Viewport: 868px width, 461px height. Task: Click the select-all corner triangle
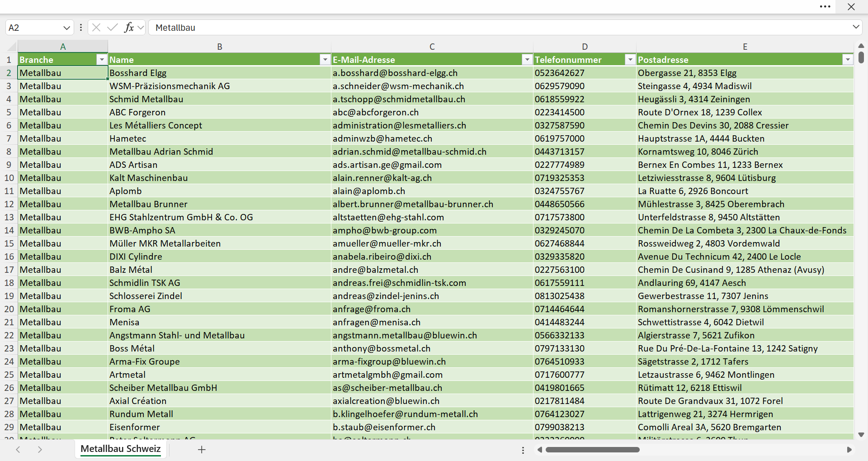tap(12, 47)
